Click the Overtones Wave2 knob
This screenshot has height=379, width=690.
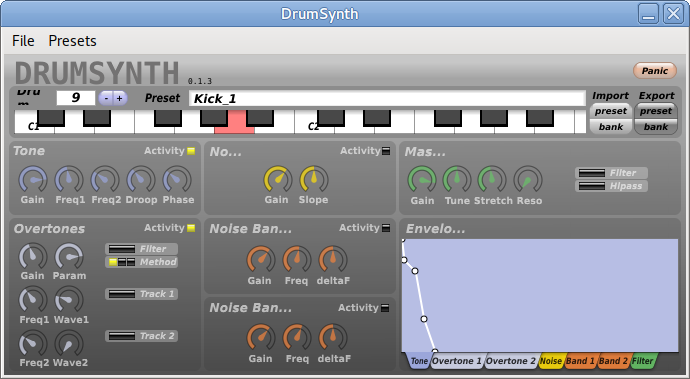pos(69,343)
